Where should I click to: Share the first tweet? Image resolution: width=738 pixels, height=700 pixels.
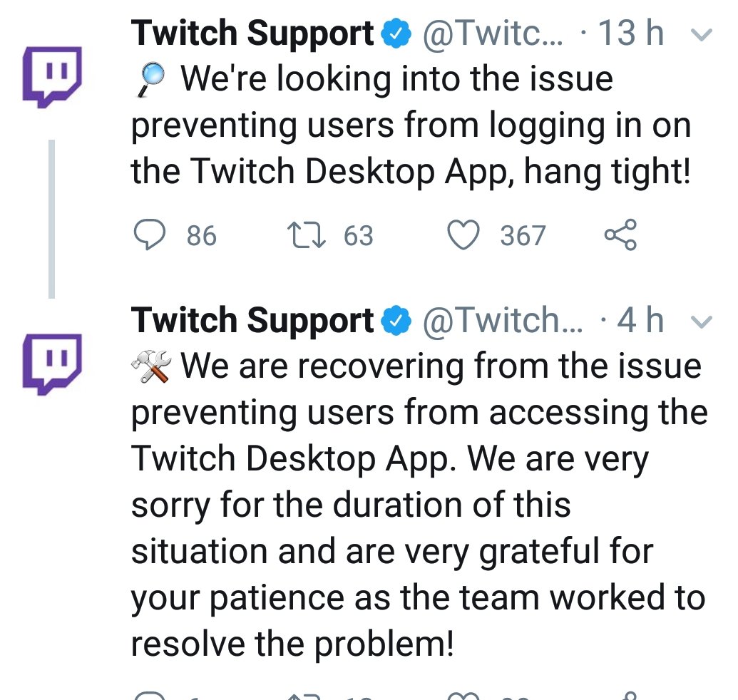coord(622,234)
